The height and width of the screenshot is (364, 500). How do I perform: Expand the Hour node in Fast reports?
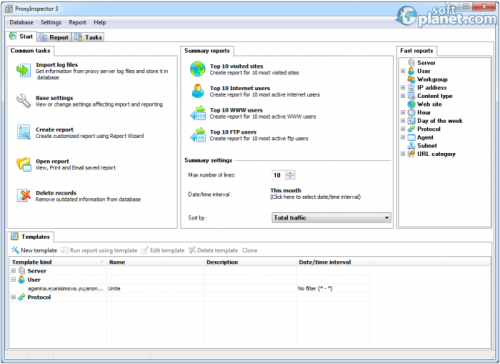point(403,112)
